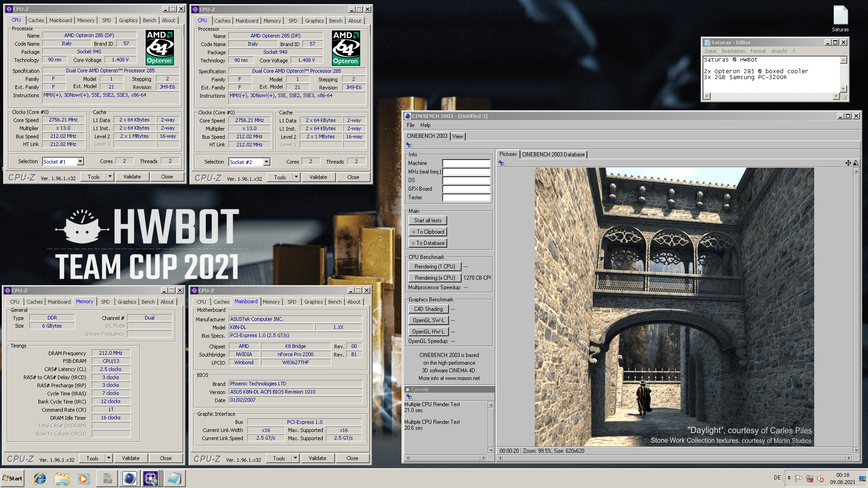Click the DE language indicator in the taskbar
This screenshot has width=868, height=488.
(x=777, y=478)
